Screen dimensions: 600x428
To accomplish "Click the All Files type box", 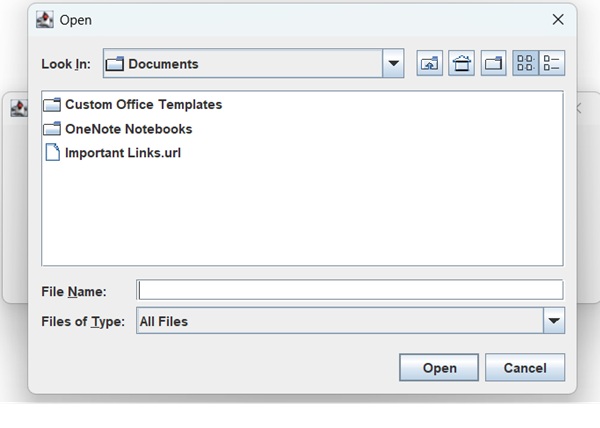I will tap(338, 321).
